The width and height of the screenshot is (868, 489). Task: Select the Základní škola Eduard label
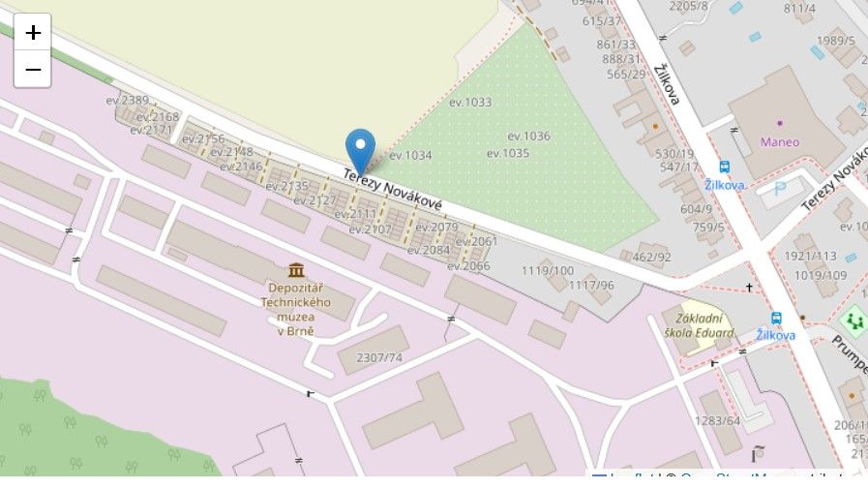(700, 325)
